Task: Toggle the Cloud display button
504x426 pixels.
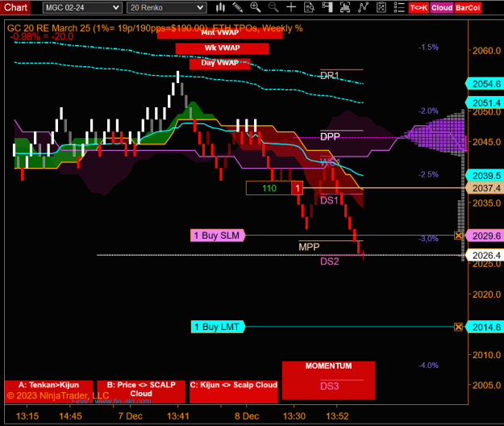Action: (442, 8)
